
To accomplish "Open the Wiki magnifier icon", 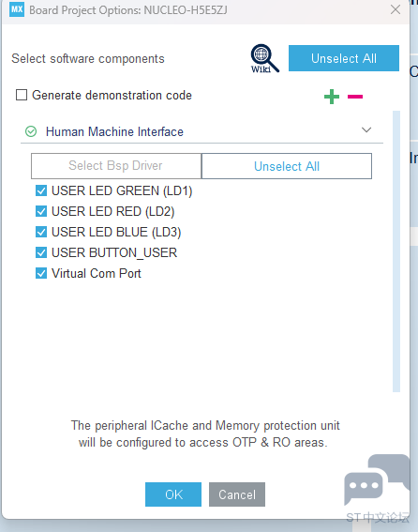I will coord(265,58).
